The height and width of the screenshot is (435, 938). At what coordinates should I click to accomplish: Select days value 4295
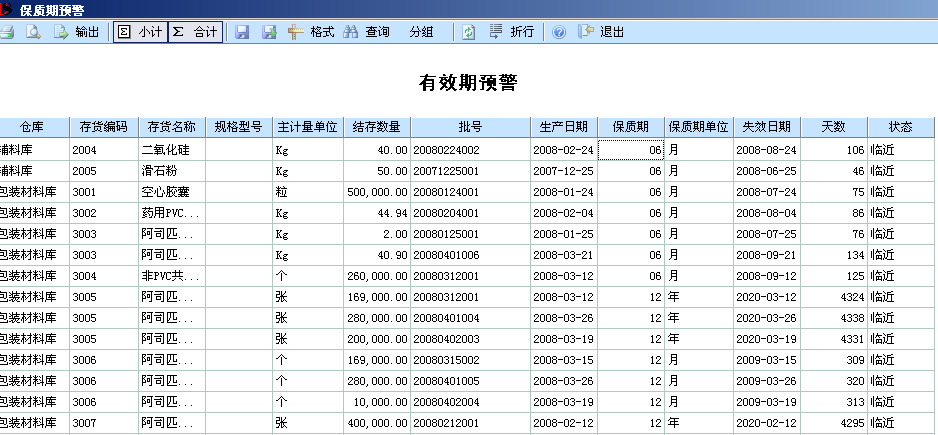pos(835,423)
